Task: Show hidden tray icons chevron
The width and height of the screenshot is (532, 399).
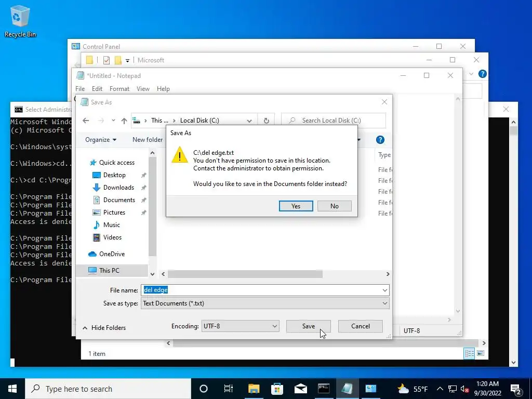Action: 440,389
